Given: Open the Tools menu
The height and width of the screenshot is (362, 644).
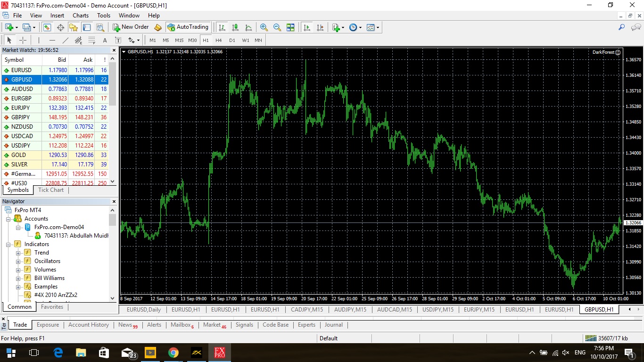Looking at the screenshot, I should pyautogui.click(x=104, y=16).
